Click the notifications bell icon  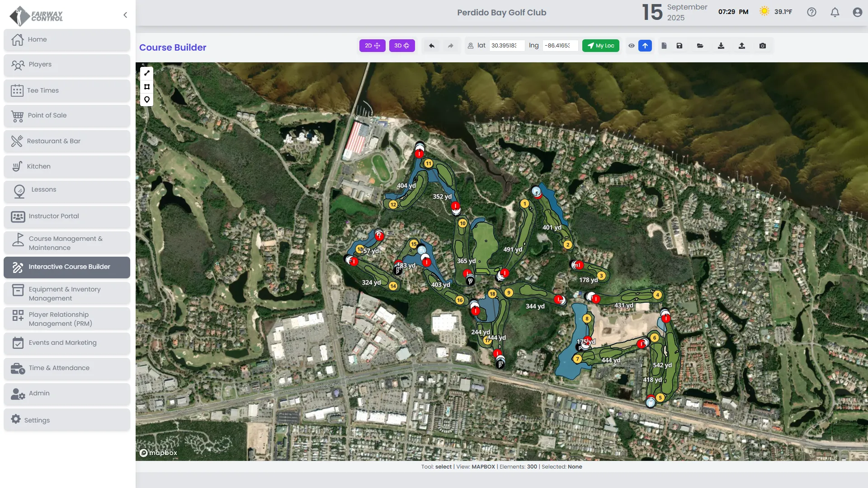tap(835, 12)
